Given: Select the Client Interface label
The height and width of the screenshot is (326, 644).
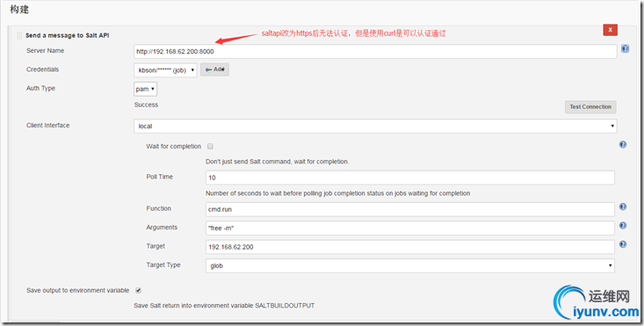Looking at the screenshot, I should coord(48,126).
